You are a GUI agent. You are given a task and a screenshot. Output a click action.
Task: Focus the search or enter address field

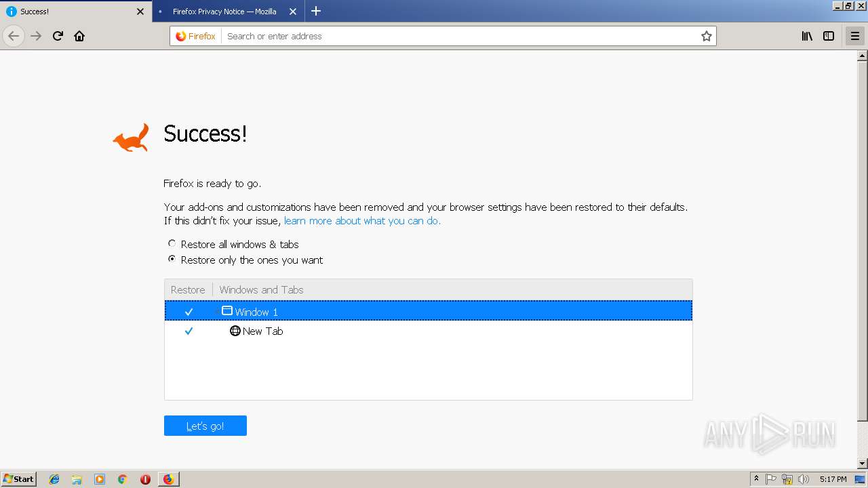click(x=461, y=36)
